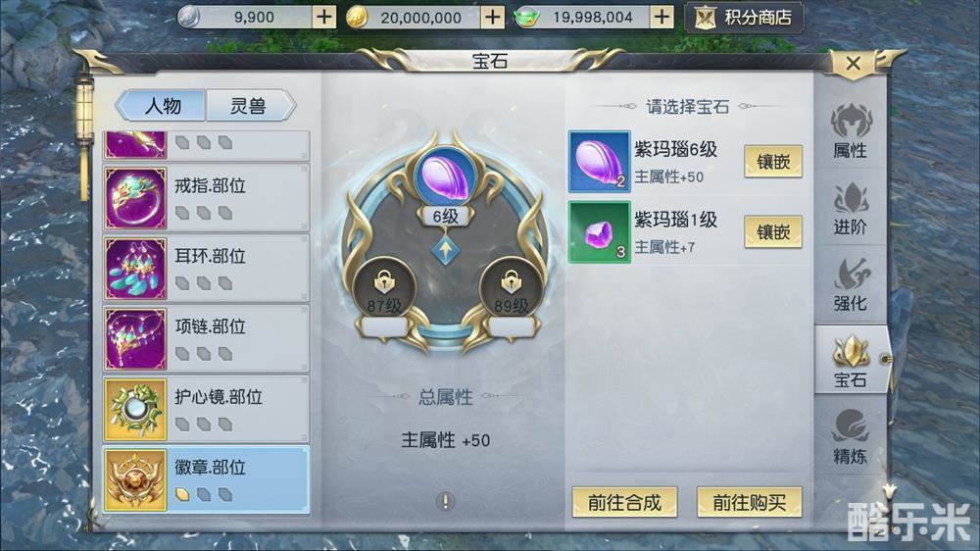Open the 积分商店 points shop

(x=744, y=17)
